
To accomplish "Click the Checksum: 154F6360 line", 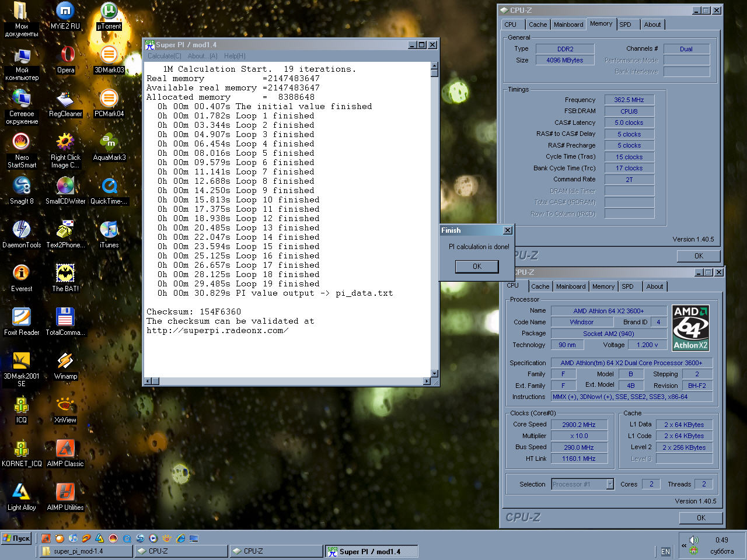I will coord(194,312).
